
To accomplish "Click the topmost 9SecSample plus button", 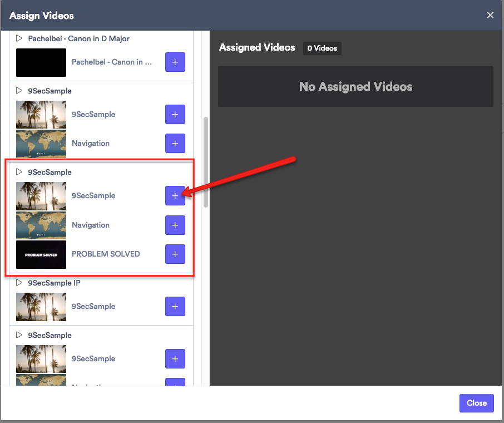I will point(175,115).
